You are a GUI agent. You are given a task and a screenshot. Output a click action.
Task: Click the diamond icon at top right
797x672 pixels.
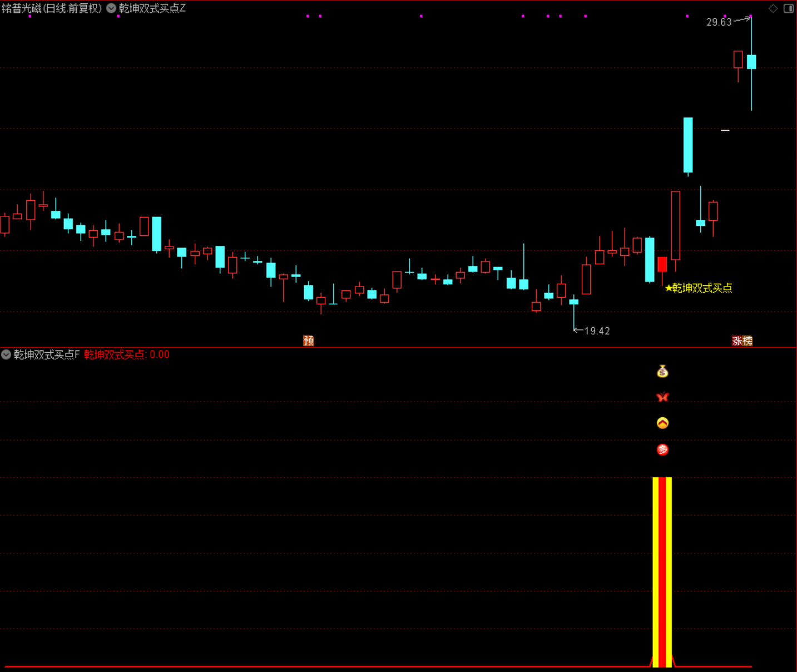773,8
